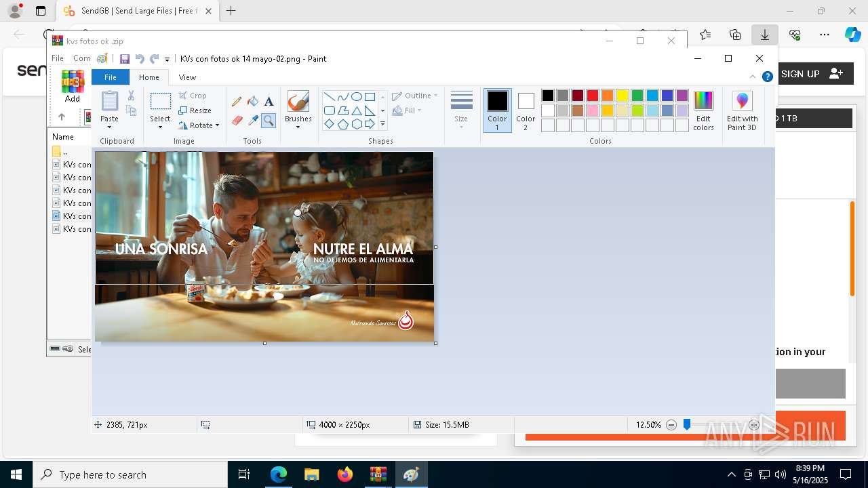The width and height of the screenshot is (868, 488).
Task: Click the WinRAR Add button
Action: [73, 86]
